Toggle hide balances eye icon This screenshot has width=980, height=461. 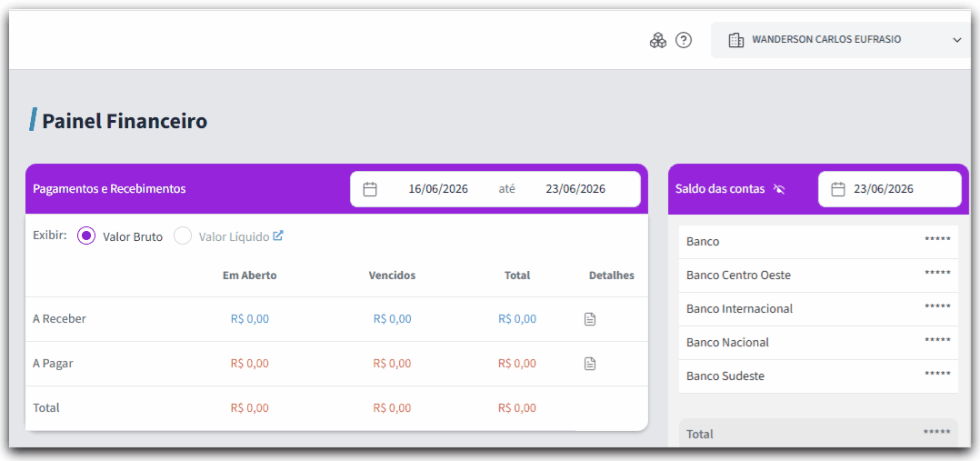click(x=779, y=189)
